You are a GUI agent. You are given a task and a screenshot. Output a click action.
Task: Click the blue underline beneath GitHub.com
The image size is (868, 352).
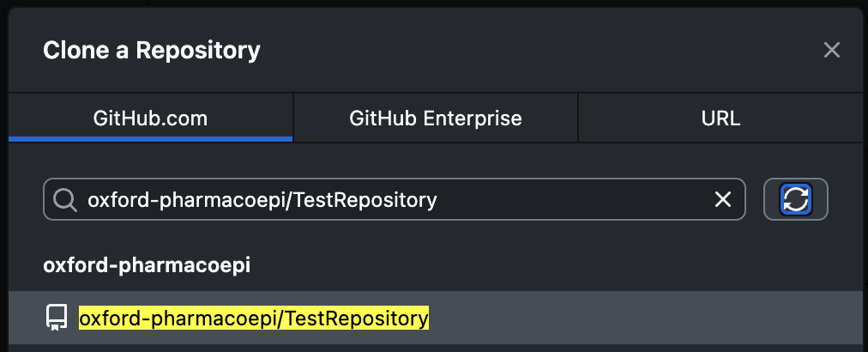[x=150, y=139]
